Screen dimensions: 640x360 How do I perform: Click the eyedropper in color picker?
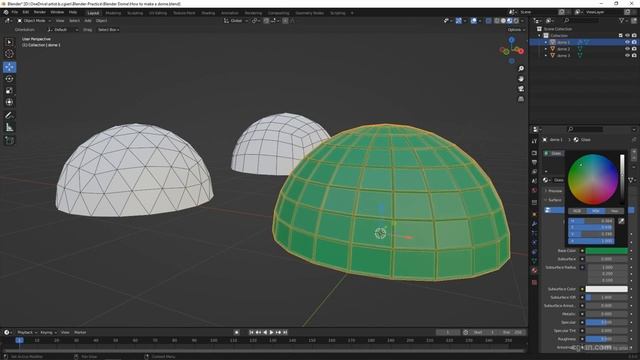pos(621,221)
